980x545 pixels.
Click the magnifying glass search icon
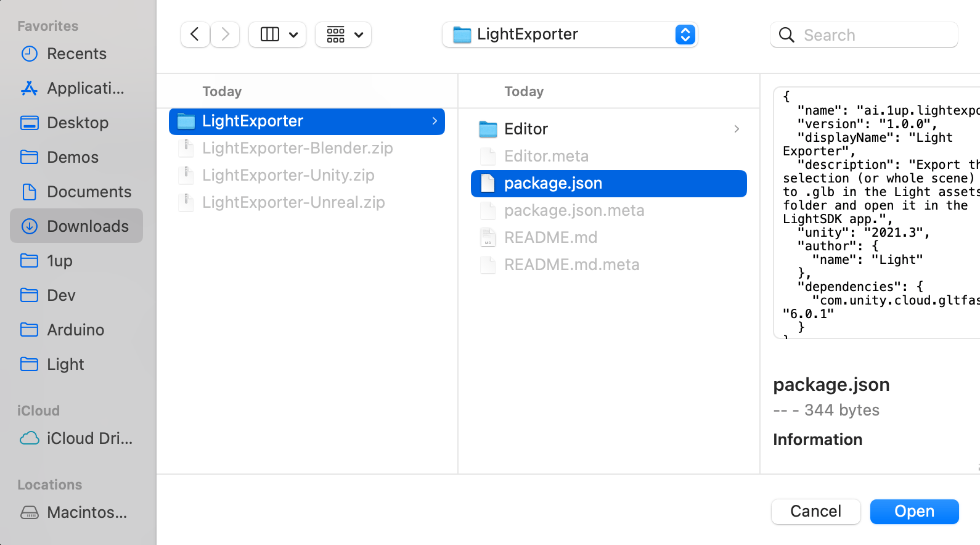tap(786, 35)
